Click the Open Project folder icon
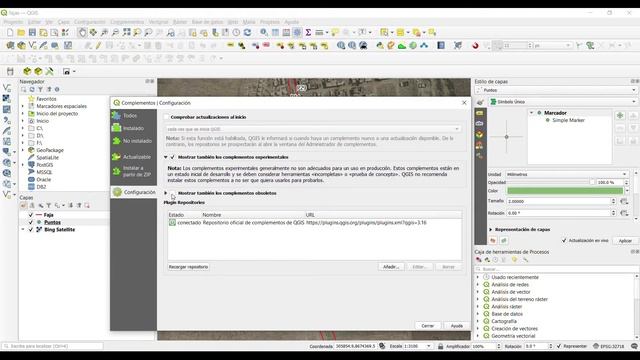The height and width of the screenshot is (360, 640). pyautogui.click(x=21, y=32)
